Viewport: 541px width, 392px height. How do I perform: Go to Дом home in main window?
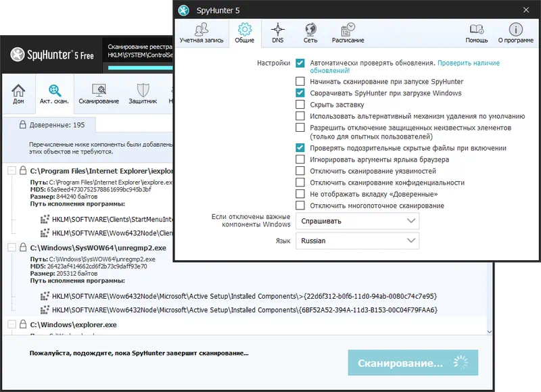18,94
